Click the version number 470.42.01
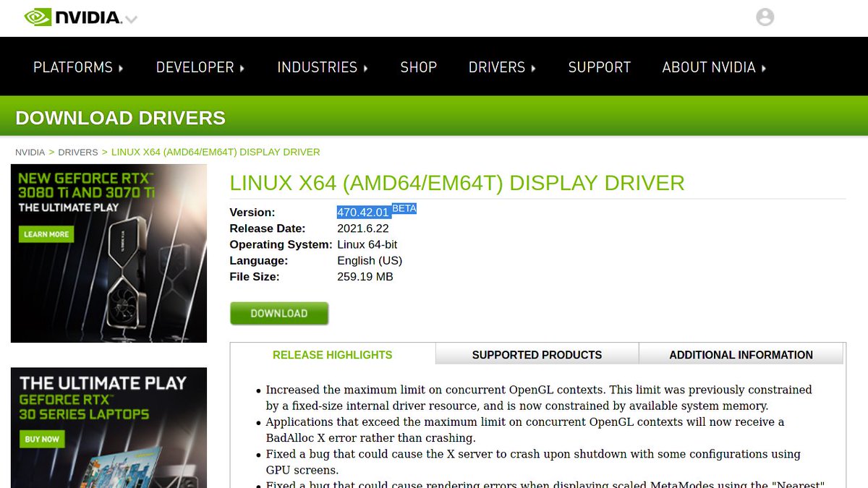 click(x=364, y=213)
